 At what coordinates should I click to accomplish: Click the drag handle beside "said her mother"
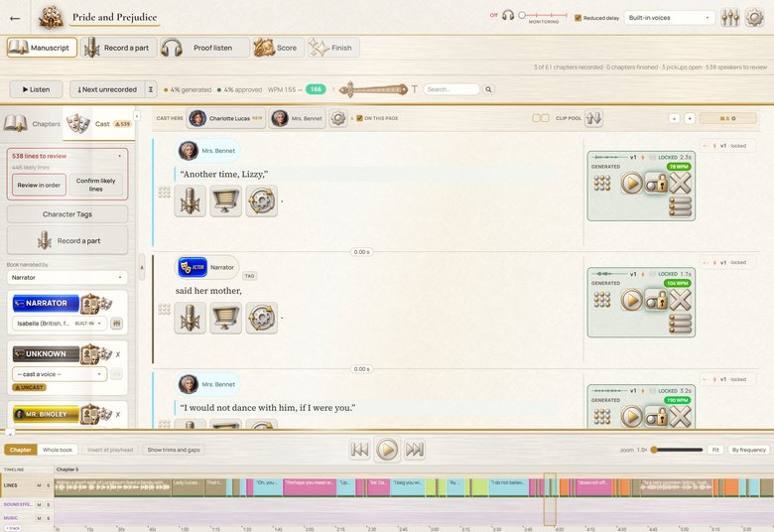164,310
